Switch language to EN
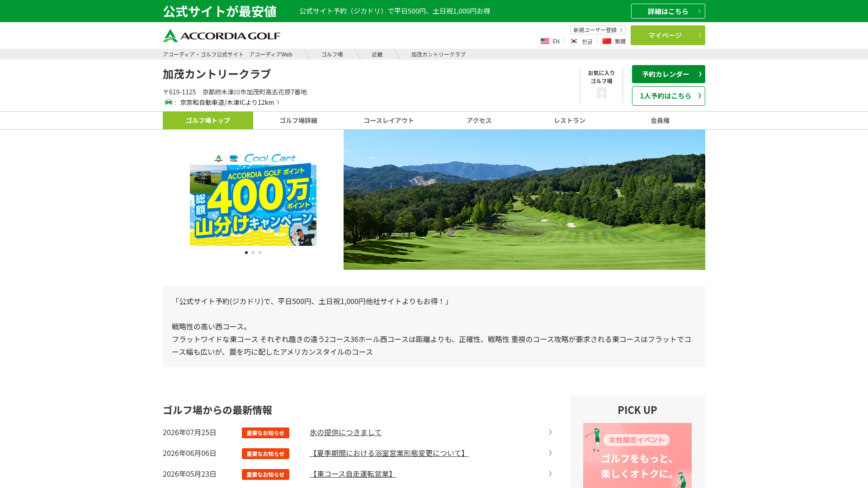The width and height of the screenshot is (868, 488). (x=556, y=42)
